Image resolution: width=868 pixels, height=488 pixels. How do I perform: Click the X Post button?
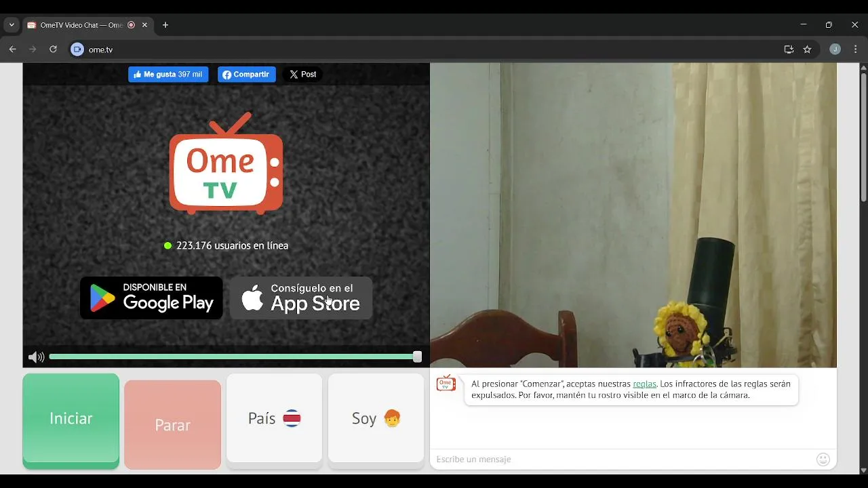point(302,75)
